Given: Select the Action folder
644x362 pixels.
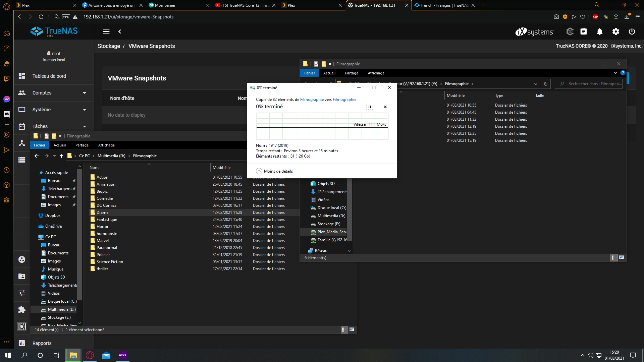Looking at the screenshot, I should point(102,177).
